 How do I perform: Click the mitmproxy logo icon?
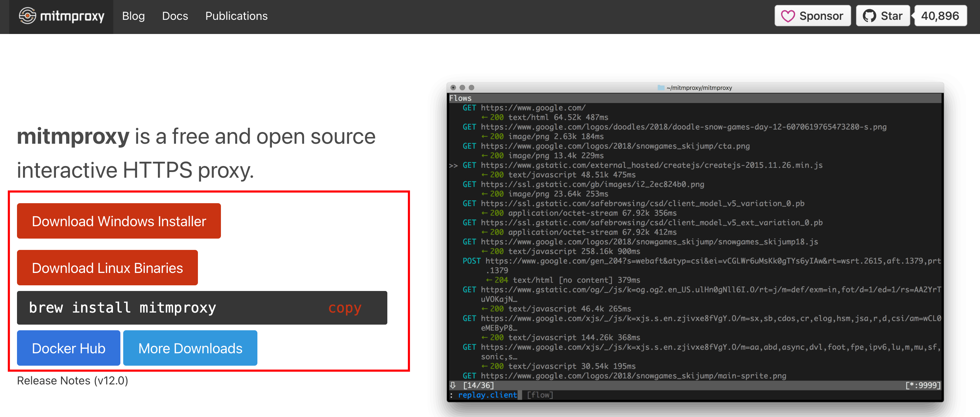27,16
